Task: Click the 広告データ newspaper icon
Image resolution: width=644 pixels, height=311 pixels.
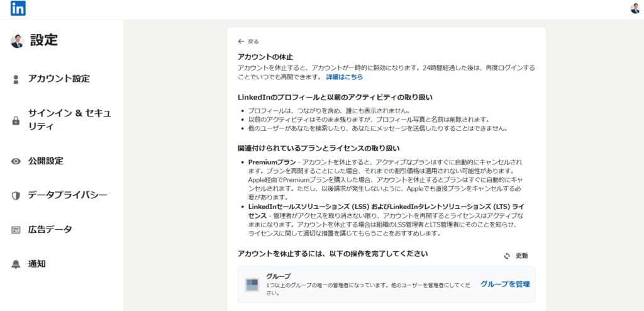Action: point(16,230)
